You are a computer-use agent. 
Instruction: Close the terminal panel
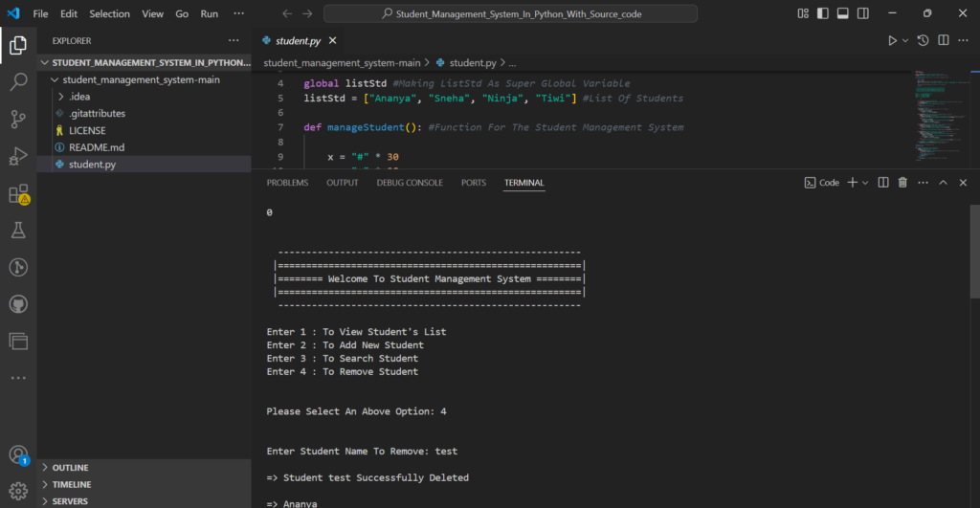coord(963,183)
